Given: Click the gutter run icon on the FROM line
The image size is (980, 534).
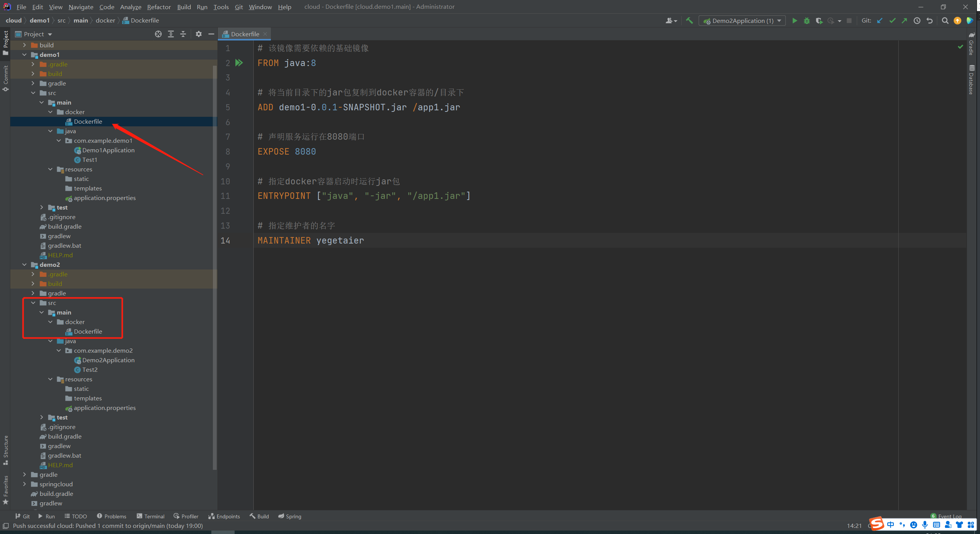Looking at the screenshot, I should coord(239,63).
